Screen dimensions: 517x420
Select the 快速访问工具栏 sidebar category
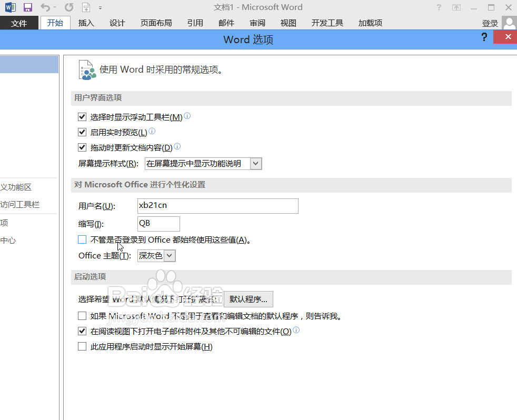pos(20,204)
